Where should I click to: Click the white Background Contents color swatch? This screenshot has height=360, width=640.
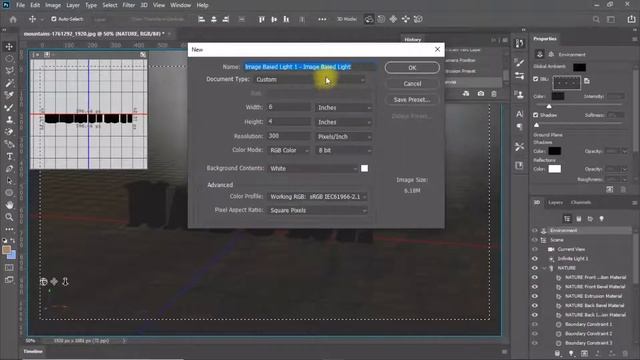point(364,169)
